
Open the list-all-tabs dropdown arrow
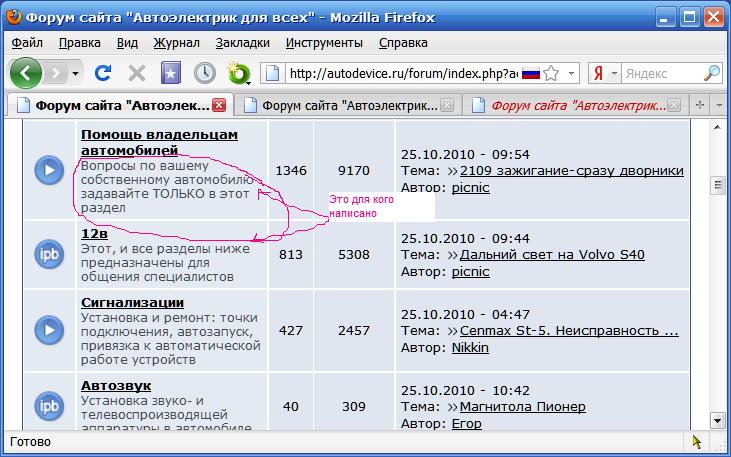click(x=719, y=105)
